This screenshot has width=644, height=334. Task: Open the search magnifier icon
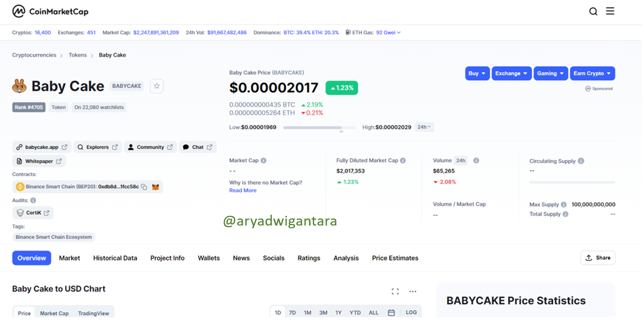tap(593, 11)
